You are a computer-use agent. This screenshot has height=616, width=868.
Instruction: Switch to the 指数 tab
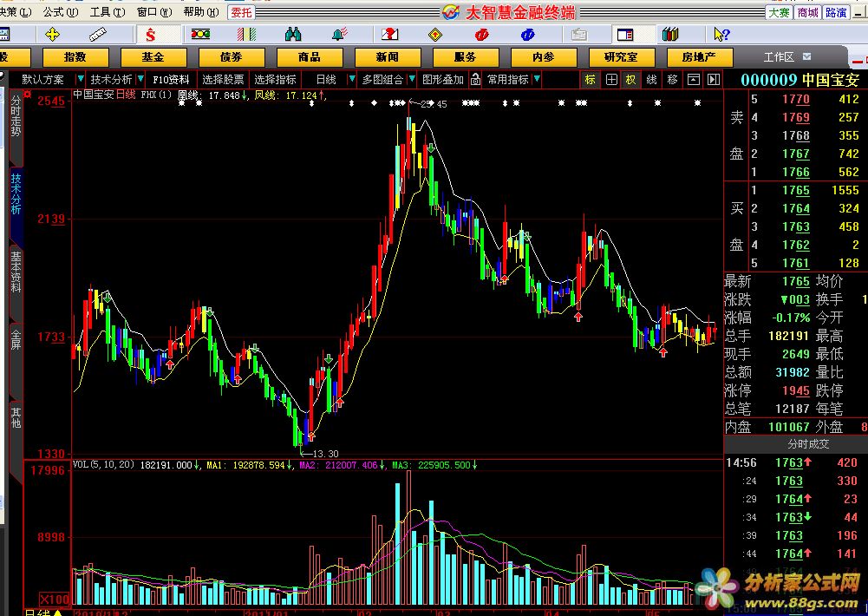75,57
